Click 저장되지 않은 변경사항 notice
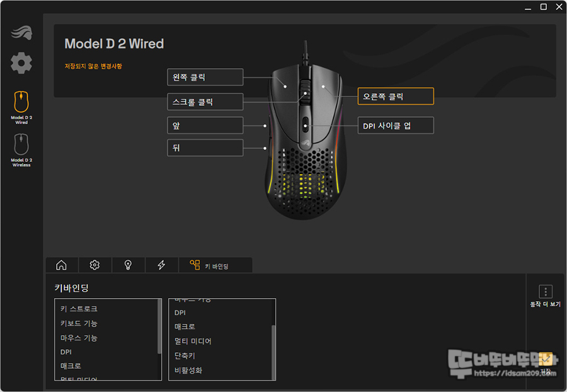This screenshot has height=392, width=567. tap(93, 66)
